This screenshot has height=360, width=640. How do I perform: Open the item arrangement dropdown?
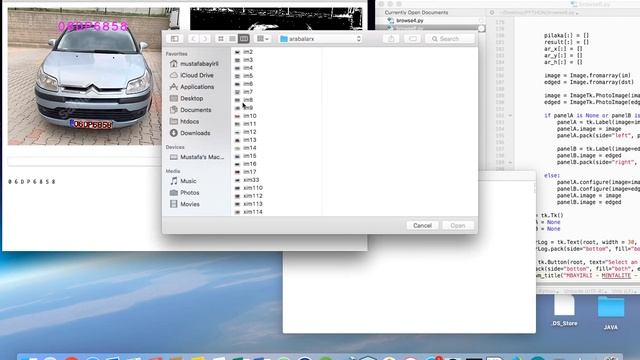262,39
